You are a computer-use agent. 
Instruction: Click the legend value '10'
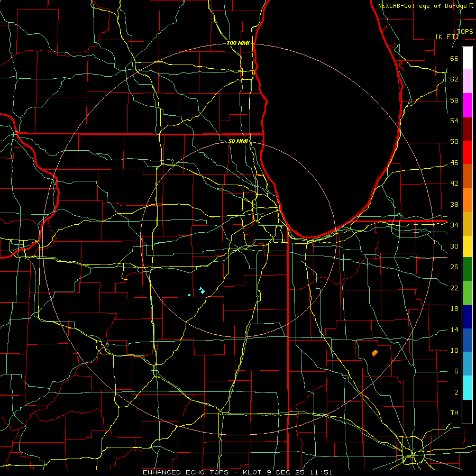pyautogui.click(x=454, y=350)
